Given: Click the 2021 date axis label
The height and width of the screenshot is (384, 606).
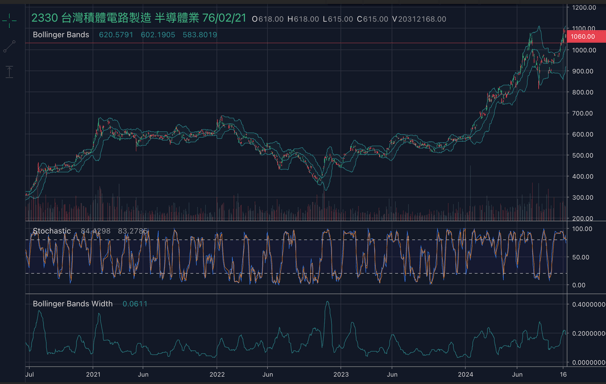Looking at the screenshot, I should [93, 374].
